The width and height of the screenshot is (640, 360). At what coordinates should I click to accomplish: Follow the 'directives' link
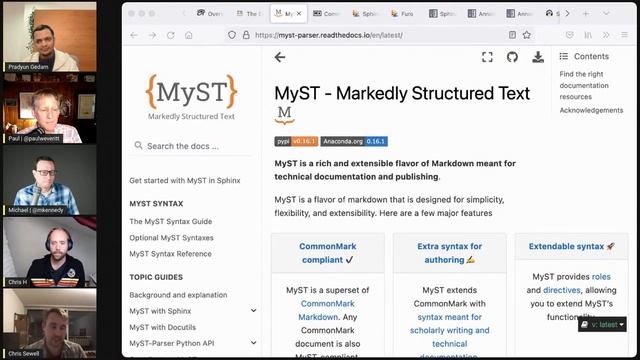pos(562,290)
